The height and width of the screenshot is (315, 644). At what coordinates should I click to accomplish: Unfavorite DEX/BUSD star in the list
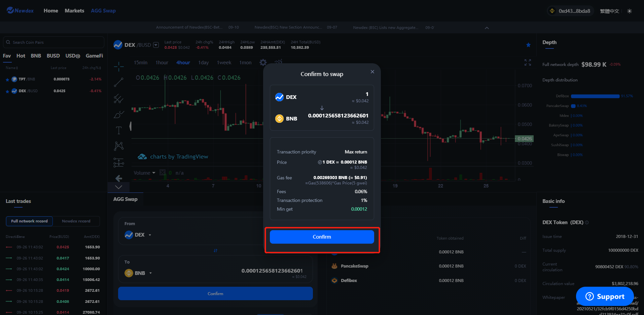(x=7, y=91)
